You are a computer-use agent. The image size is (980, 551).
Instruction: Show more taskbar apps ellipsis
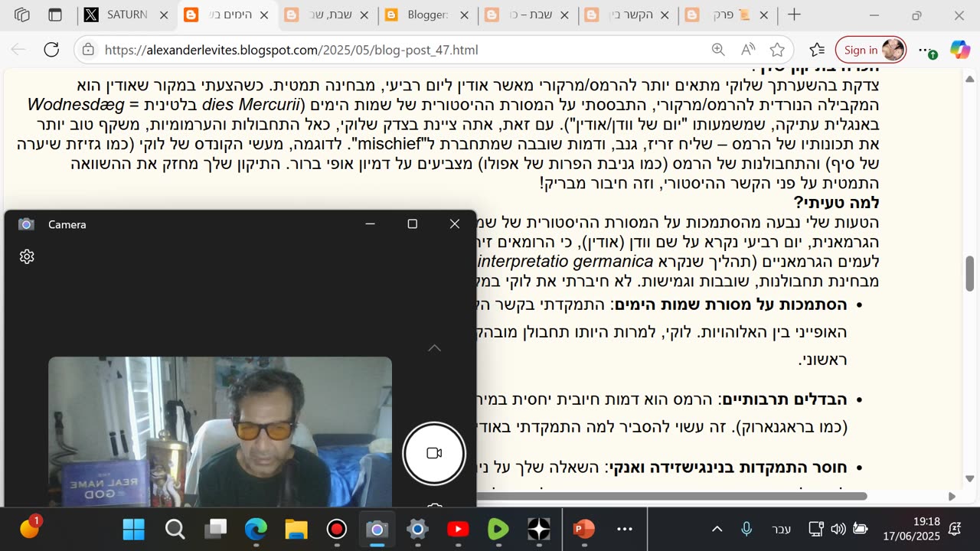pos(625,529)
